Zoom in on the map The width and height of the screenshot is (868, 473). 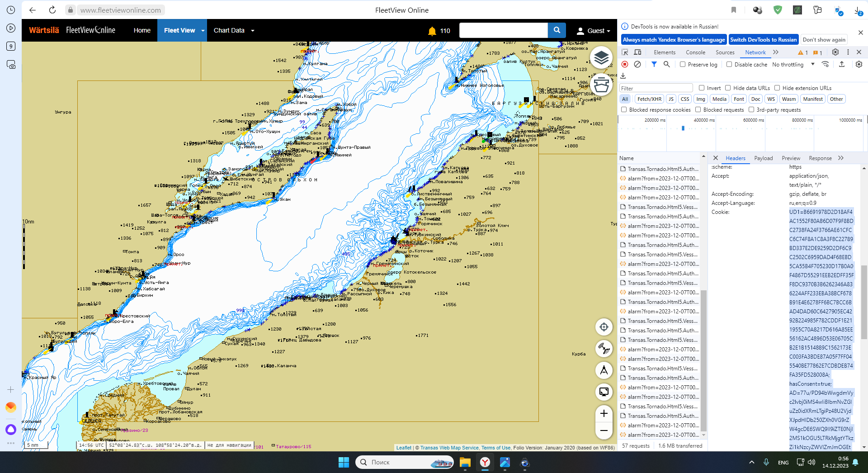[604, 413]
